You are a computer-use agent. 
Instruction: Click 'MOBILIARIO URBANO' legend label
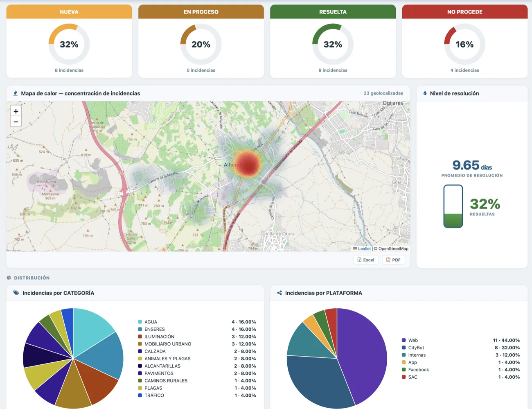(x=168, y=344)
